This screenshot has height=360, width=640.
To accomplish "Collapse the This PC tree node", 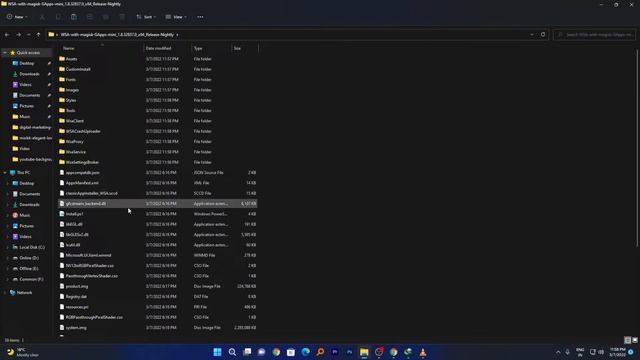I will [5, 173].
